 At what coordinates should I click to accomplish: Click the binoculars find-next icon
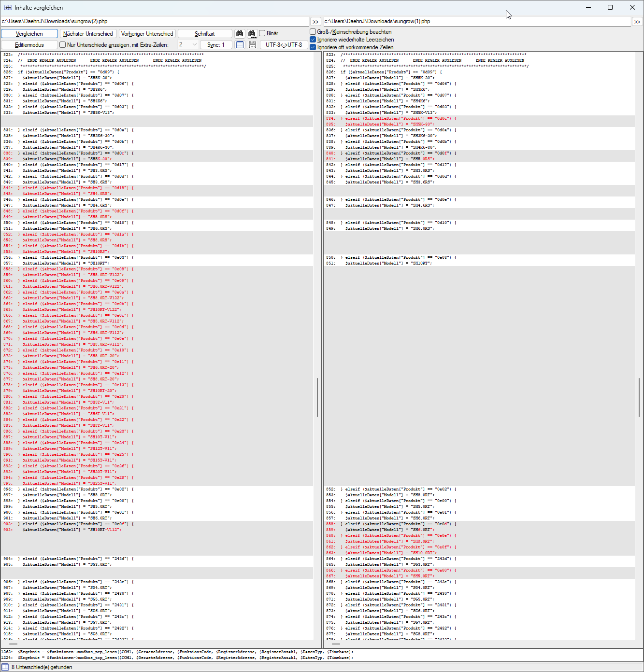tap(252, 33)
